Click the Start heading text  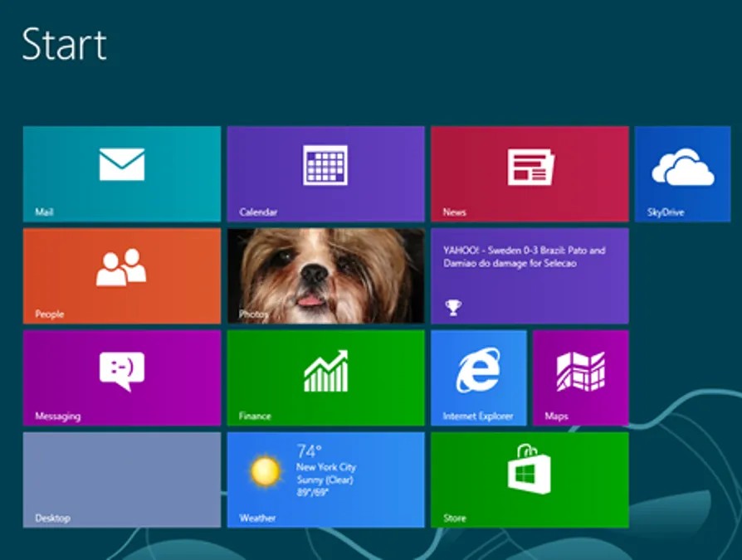click(x=65, y=44)
